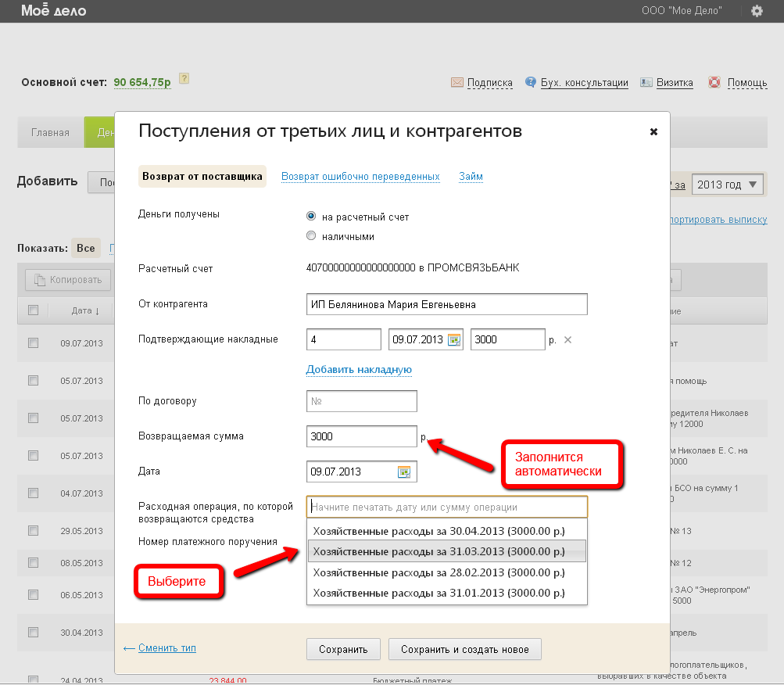Viewport: 784px width, 685px height.
Task: Switch to the Займ tab
Action: tap(471, 177)
